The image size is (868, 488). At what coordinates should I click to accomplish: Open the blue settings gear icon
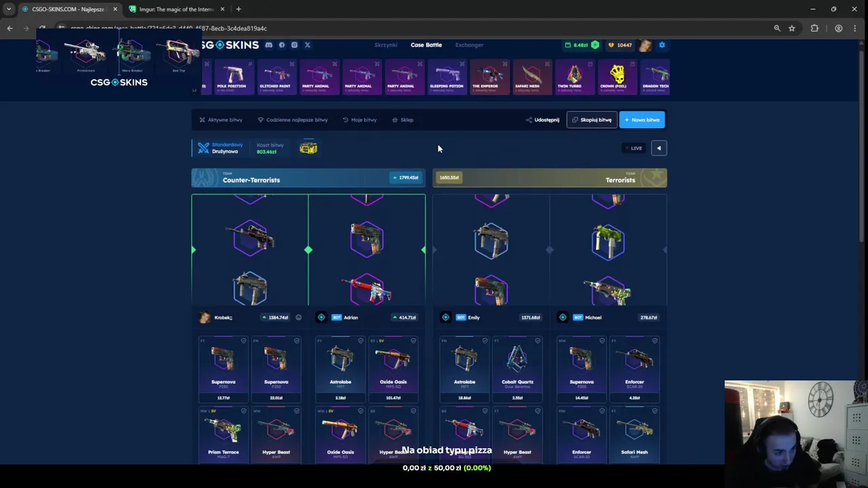click(662, 45)
